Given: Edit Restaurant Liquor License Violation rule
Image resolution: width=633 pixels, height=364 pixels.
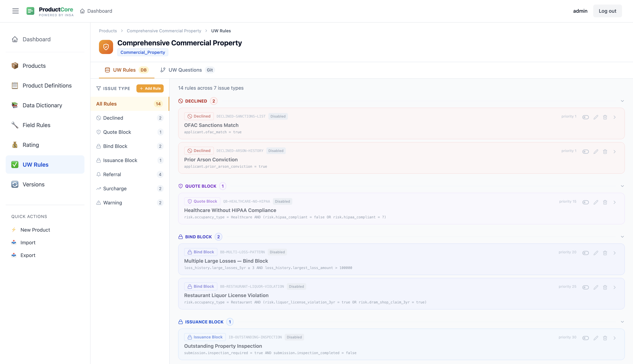Looking at the screenshot, I should coord(596,287).
